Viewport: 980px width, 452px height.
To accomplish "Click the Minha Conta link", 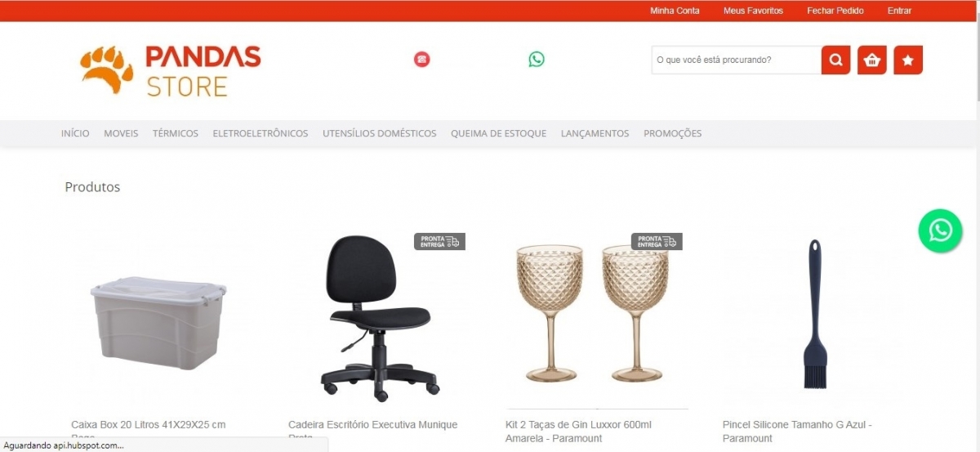I will 675,11.
